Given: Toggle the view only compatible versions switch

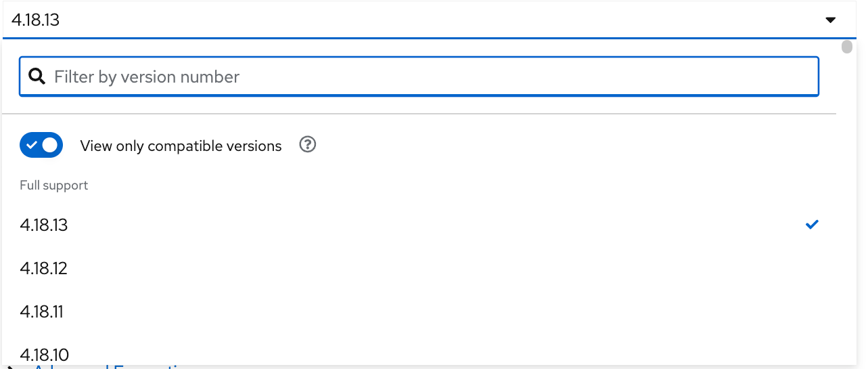Looking at the screenshot, I should [41, 146].
